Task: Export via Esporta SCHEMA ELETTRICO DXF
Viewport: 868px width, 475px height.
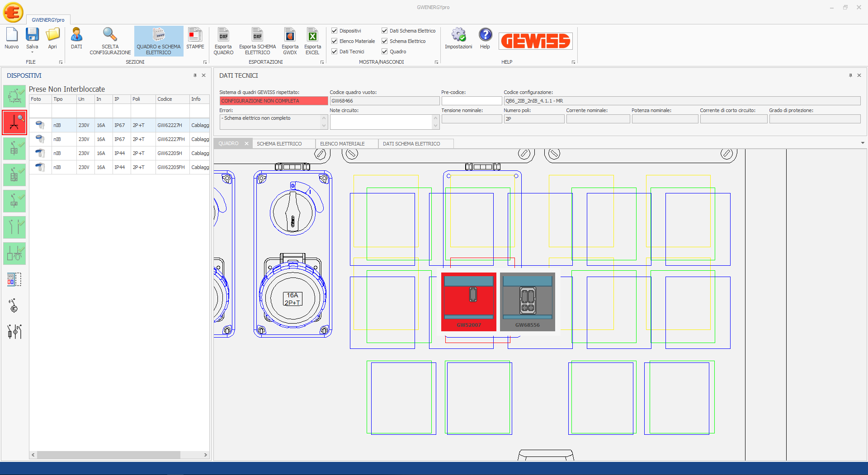Action: click(x=257, y=41)
